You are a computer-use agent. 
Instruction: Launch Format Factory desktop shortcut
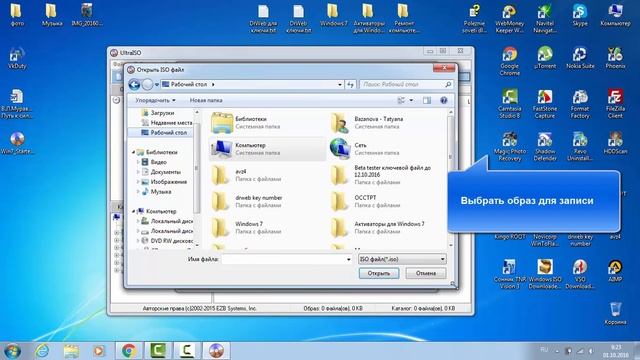(x=580, y=104)
